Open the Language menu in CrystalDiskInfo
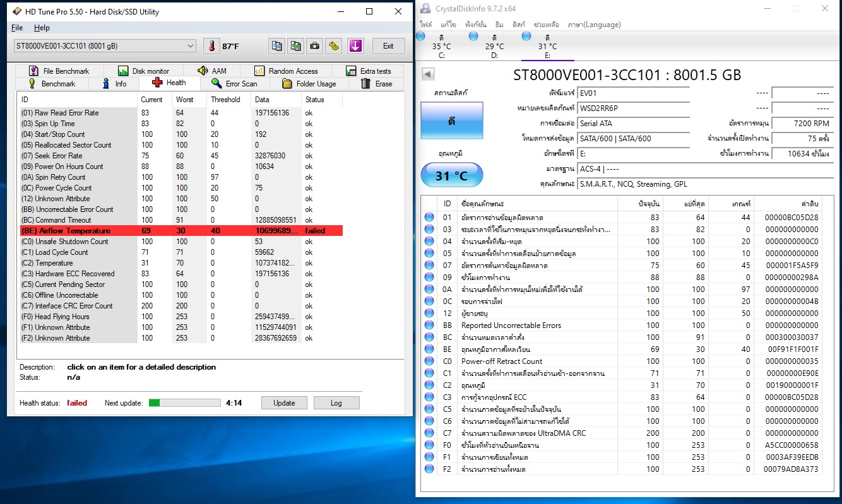Screen dimensions: 842x504 coord(594,25)
